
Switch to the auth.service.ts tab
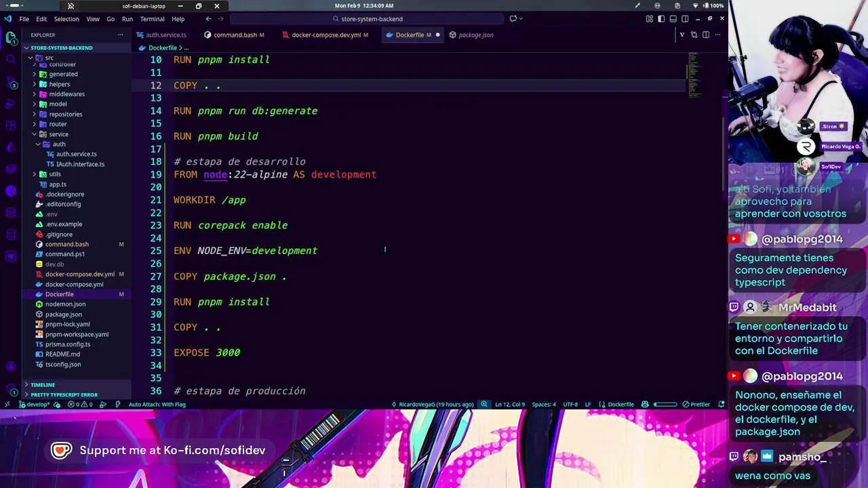click(x=161, y=35)
